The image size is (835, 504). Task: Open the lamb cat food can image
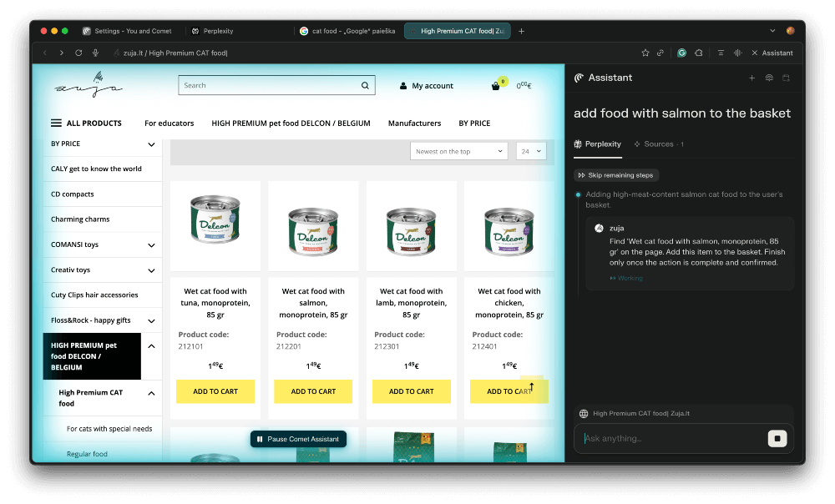(x=411, y=231)
